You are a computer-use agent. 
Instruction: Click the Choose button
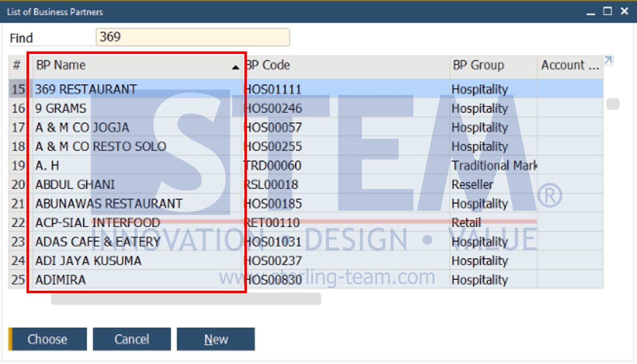pyautogui.click(x=48, y=340)
